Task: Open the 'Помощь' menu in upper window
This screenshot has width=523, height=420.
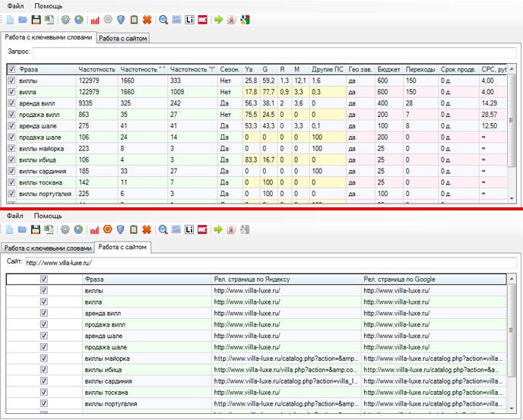Action: pos(48,5)
